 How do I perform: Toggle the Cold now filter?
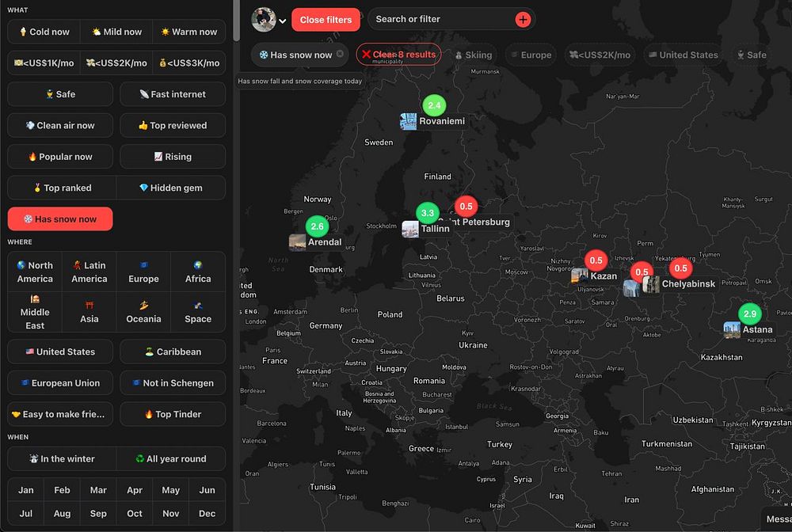click(44, 32)
